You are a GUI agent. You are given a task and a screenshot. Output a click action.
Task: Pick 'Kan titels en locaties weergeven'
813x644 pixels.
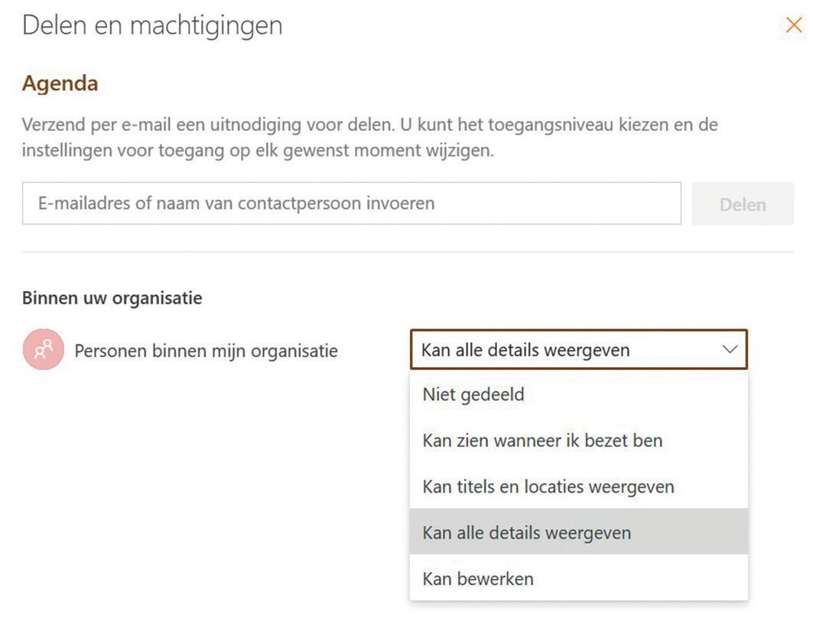pyautogui.click(x=548, y=486)
